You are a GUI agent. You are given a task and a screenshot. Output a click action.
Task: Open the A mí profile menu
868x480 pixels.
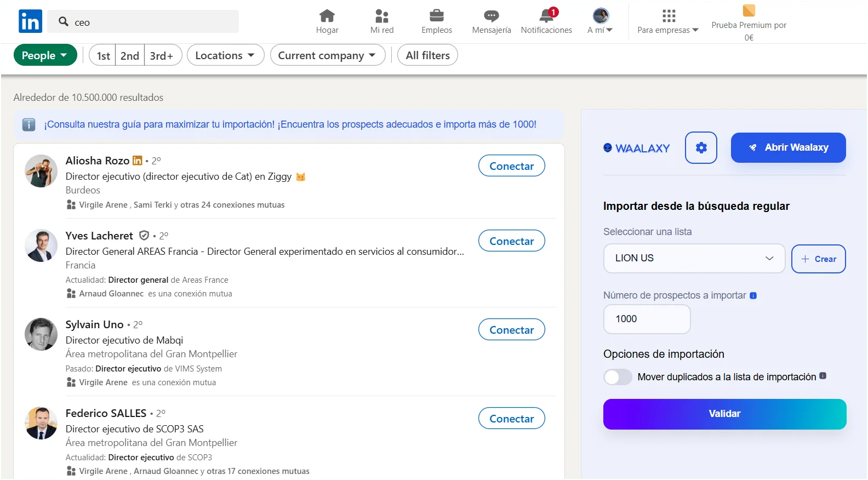[601, 21]
